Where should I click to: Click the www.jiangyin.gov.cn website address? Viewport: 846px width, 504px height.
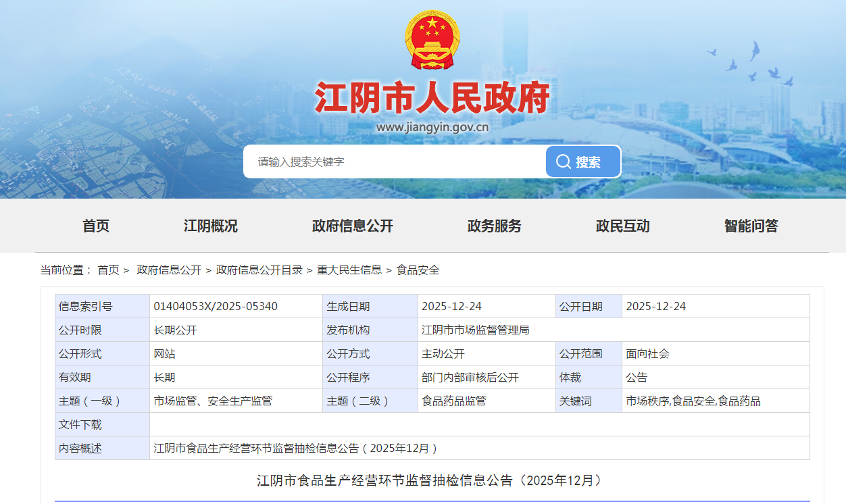(432, 127)
